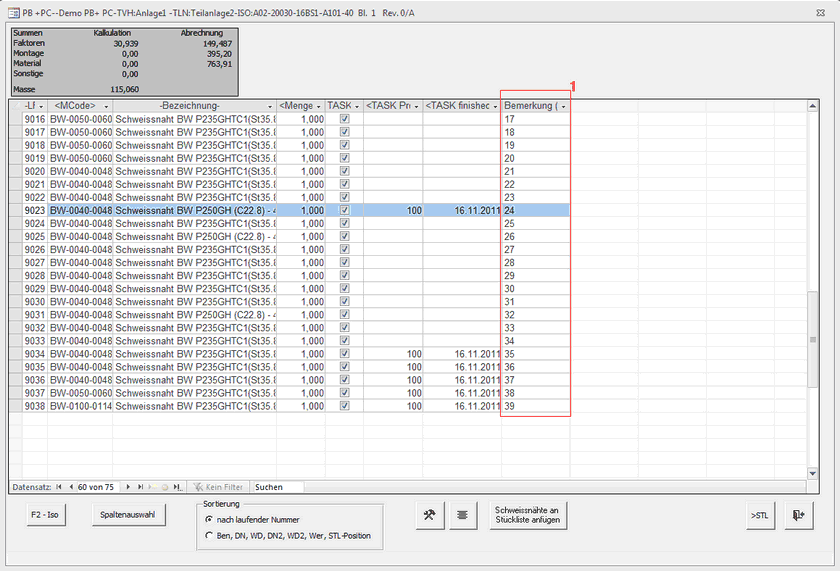Image resolution: width=840 pixels, height=572 pixels.
Task: Go to next record in navigator
Action: (128, 487)
